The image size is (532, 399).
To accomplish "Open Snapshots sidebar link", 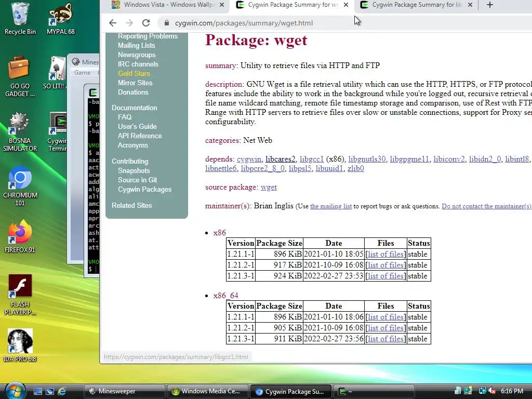I will click(134, 170).
